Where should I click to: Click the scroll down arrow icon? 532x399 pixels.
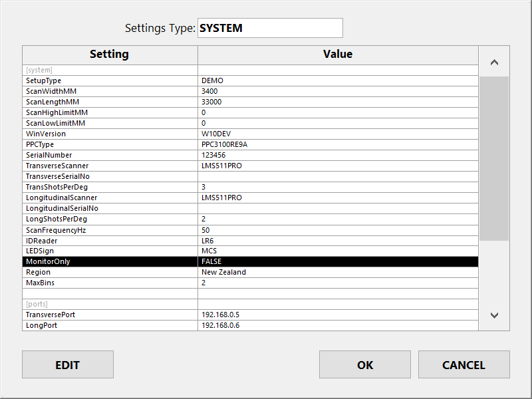(x=494, y=315)
